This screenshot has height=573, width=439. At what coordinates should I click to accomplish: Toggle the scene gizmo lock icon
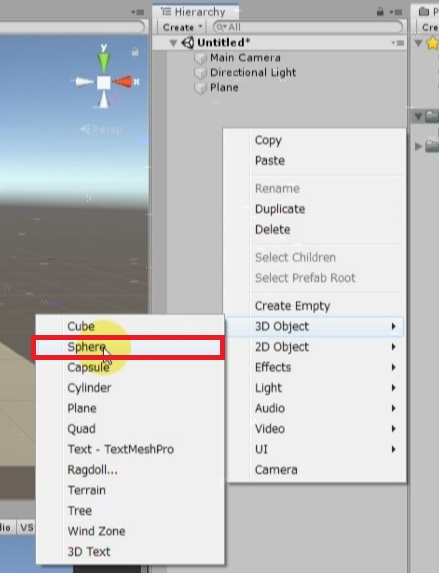[x=135, y=52]
